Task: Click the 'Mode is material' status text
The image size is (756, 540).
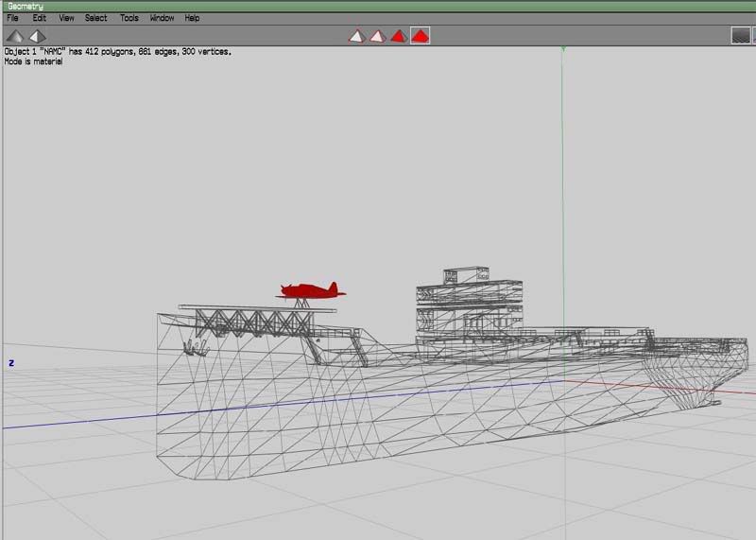Action: click(x=33, y=61)
